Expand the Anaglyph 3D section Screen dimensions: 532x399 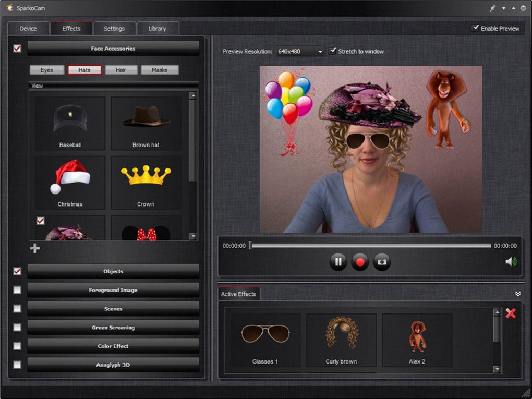coord(113,365)
